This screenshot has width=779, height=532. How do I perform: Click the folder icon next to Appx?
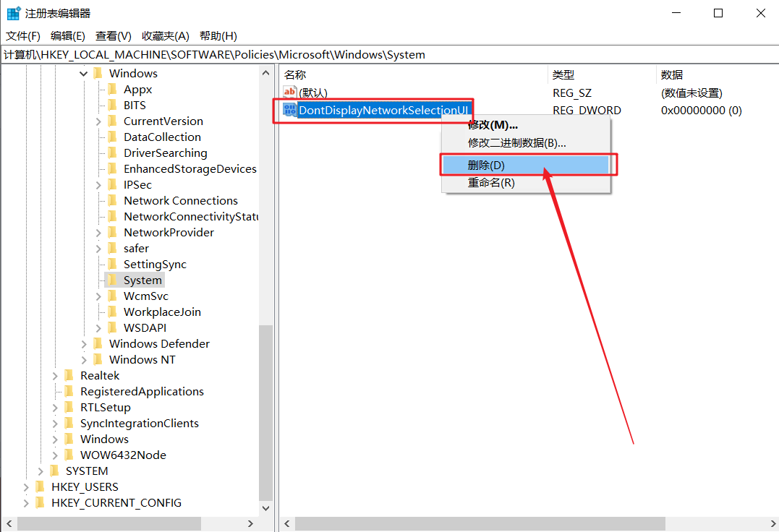click(112, 90)
